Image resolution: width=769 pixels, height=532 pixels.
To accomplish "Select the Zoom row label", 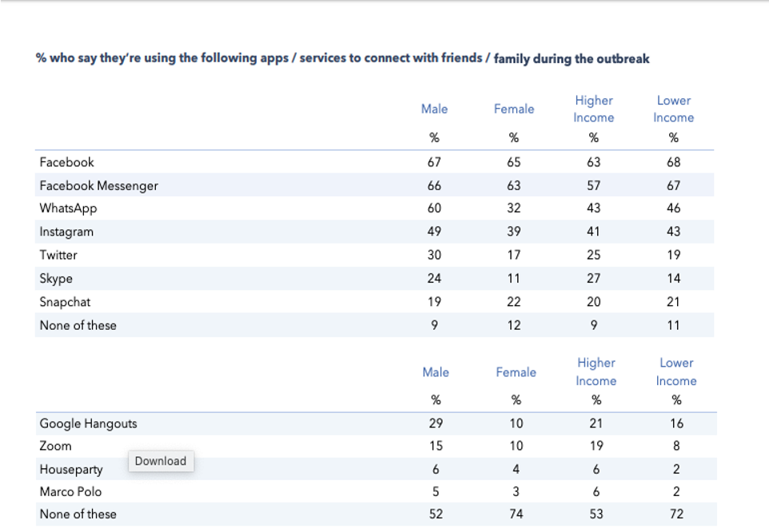I will (x=55, y=446).
